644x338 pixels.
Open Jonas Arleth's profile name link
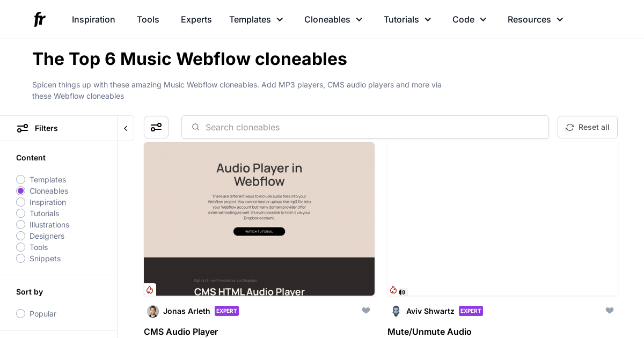187,311
